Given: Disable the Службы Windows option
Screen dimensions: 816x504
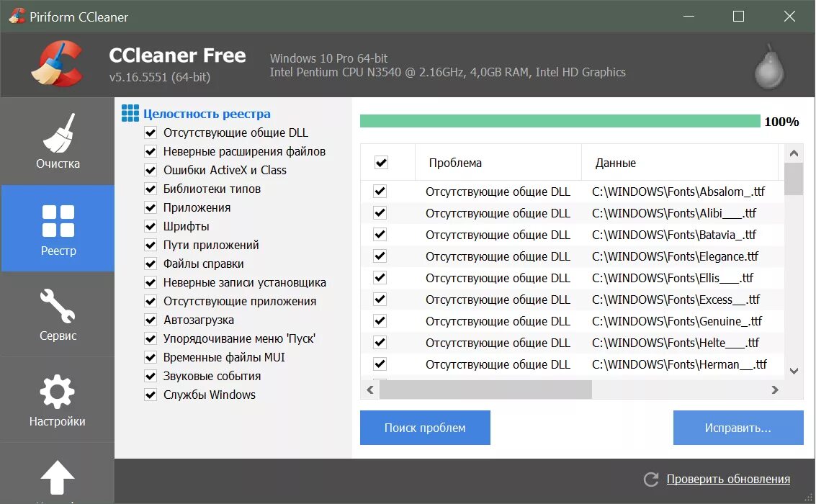Looking at the screenshot, I should [151, 395].
